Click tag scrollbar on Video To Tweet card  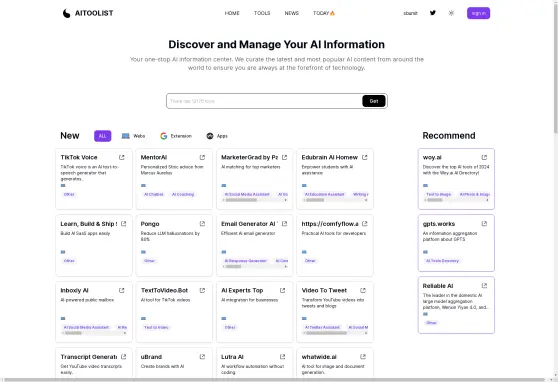(x=335, y=333)
